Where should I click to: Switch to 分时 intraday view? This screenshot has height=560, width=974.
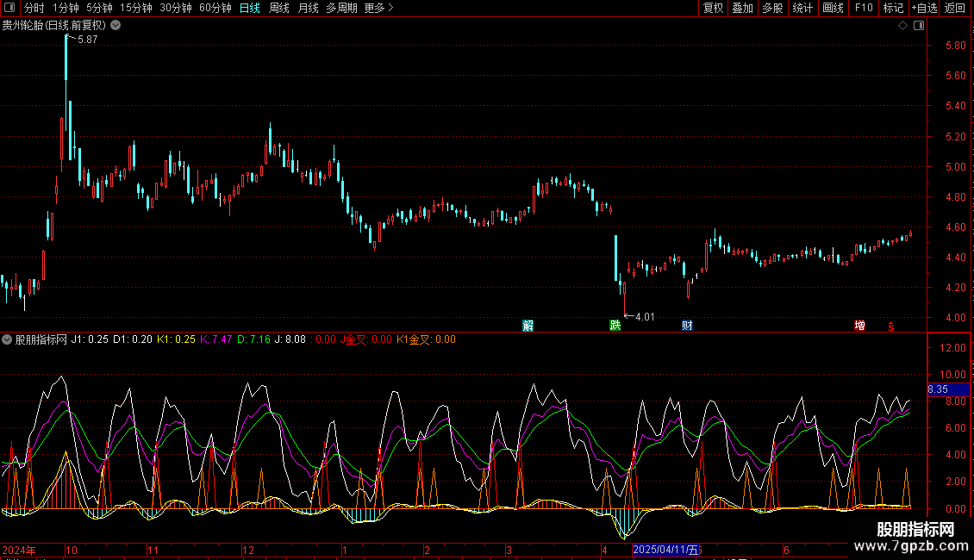[x=34, y=9]
